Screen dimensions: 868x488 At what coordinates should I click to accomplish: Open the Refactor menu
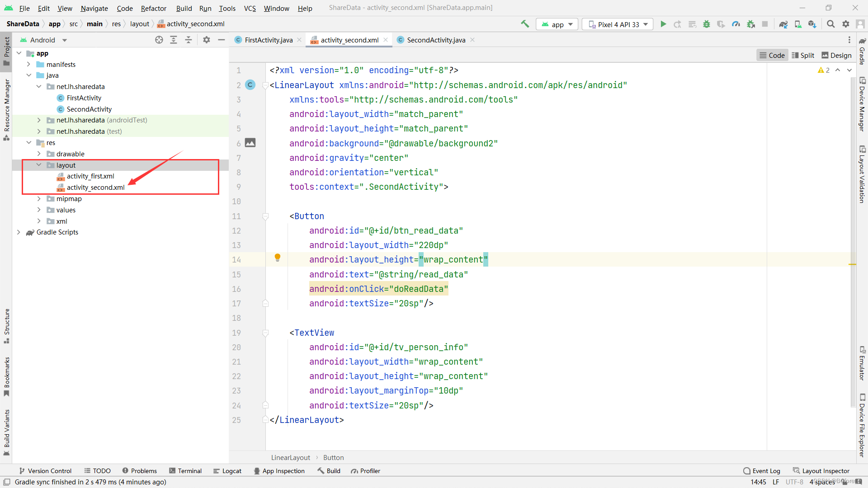(x=153, y=8)
